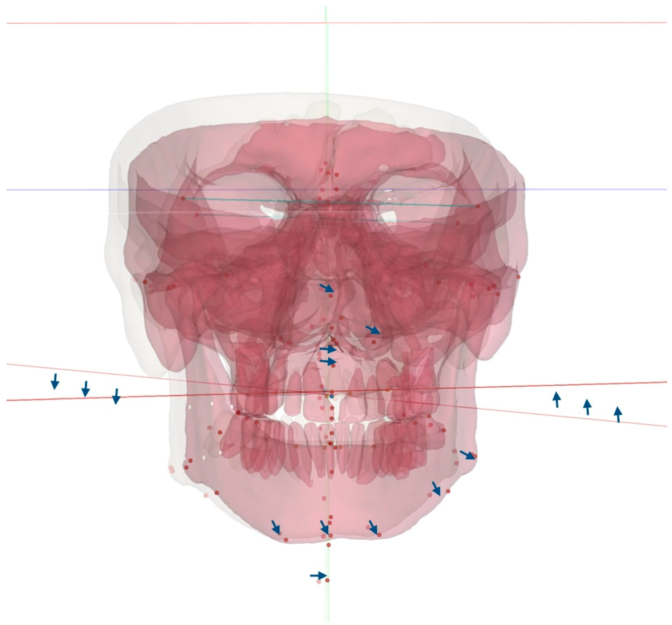Click the upper horizontal arrow above upper incisors
Screen dimensions: 672x625
point(328,349)
